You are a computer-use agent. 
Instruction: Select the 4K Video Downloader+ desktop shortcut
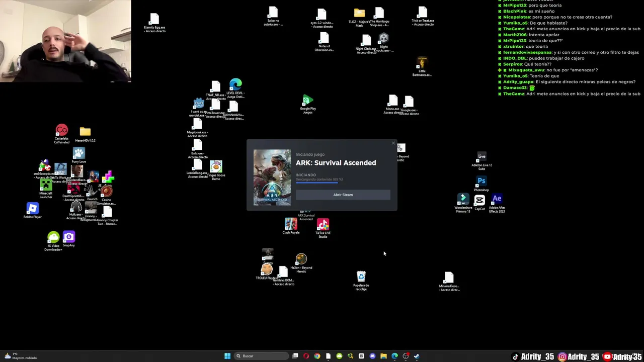[x=53, y=241]
